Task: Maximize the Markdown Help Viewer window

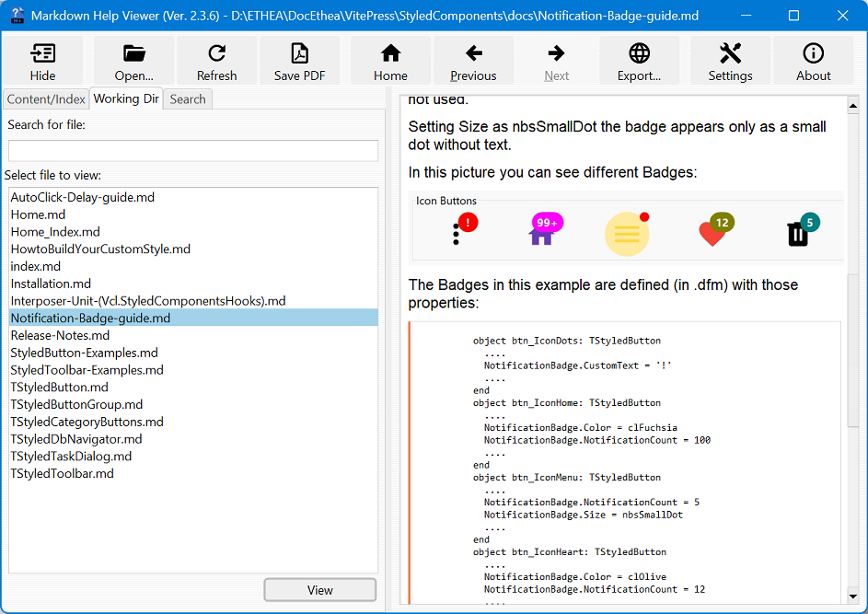Action: 793,15
